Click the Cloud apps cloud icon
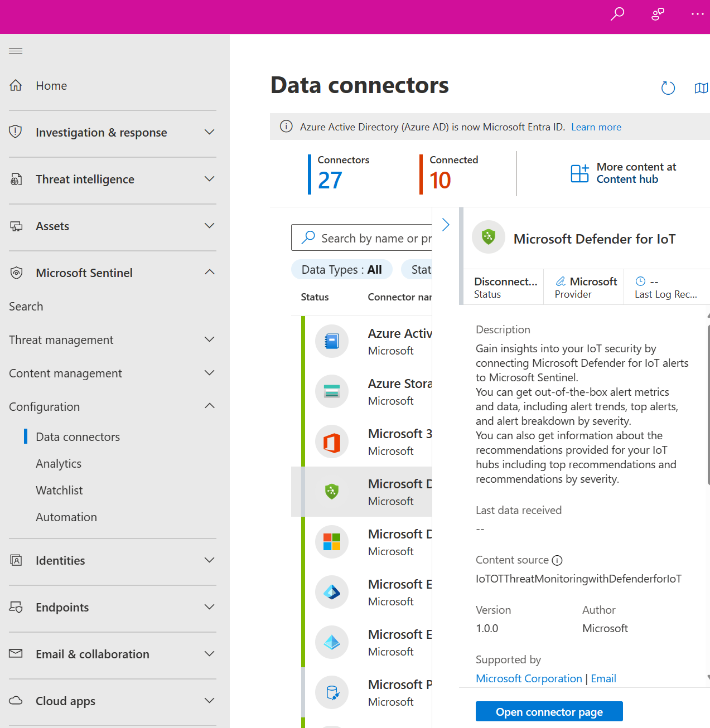The image size is (710, 728). pos(16,701)
